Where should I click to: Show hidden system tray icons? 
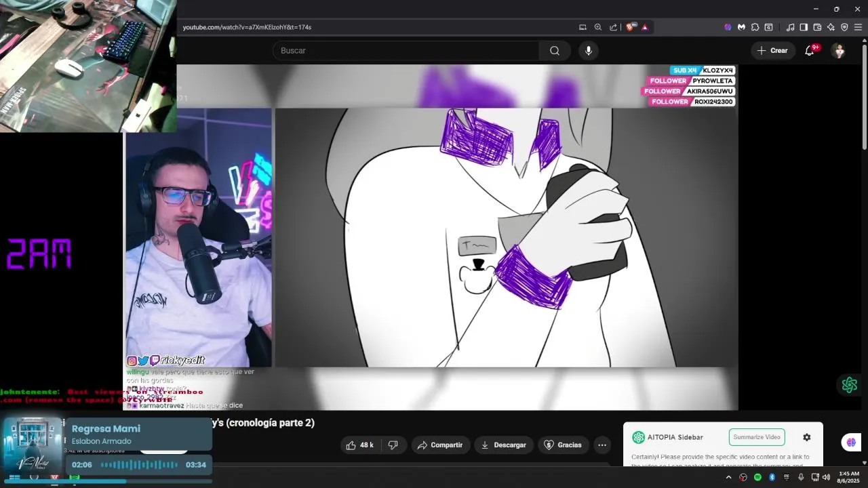click(x=729, y=477)
